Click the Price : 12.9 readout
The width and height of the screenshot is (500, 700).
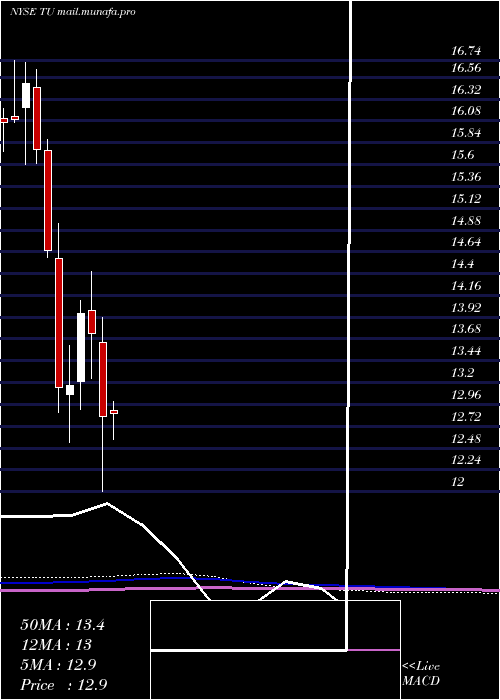(64, 684)
